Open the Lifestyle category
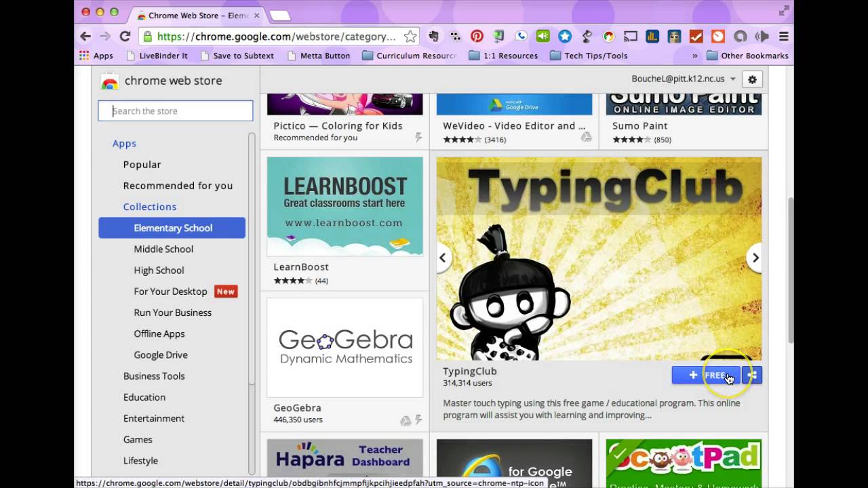Image resolution: width=868 pixels, height=488 pixels. point(140,460)
